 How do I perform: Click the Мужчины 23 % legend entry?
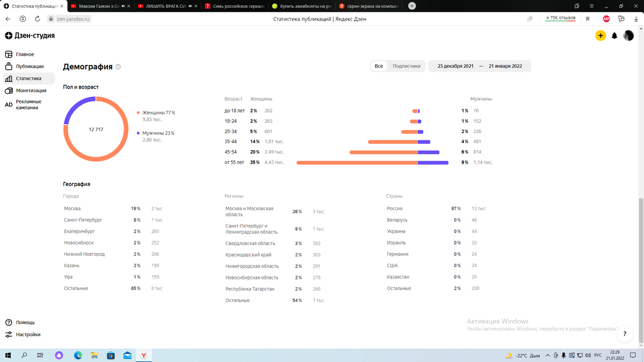[156, 133]
